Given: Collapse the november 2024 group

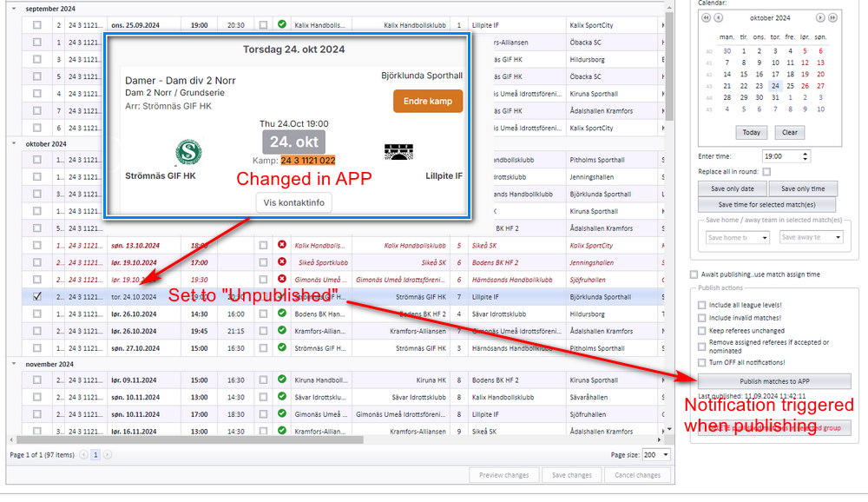Looking at the screenshot, I should click(x=14, y=364).
